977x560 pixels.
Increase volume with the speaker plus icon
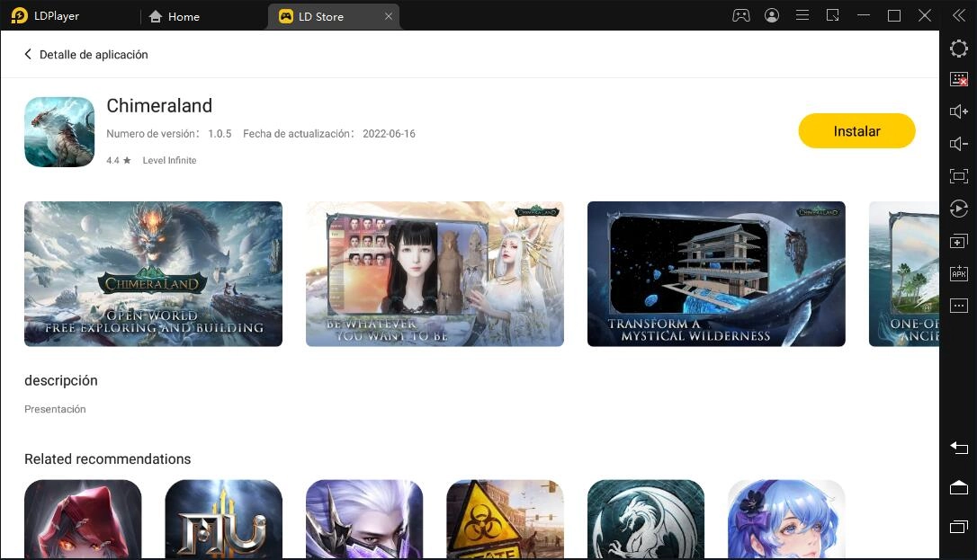point(959,111)
